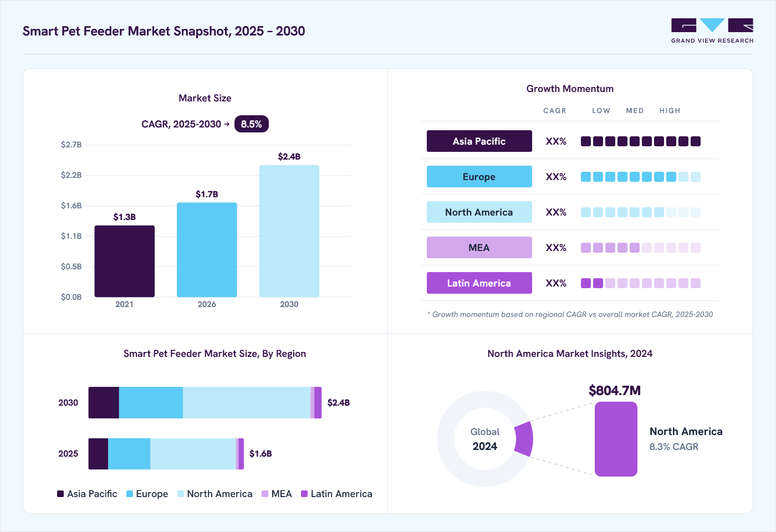Click the Grand View Research logo
This screenshot has width=776, height=532.
coord(712,31)
